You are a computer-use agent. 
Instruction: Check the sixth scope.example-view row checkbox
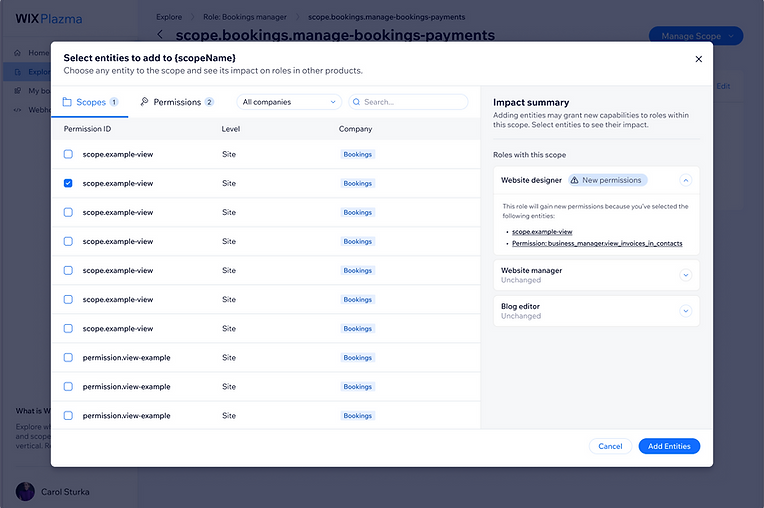68,299
